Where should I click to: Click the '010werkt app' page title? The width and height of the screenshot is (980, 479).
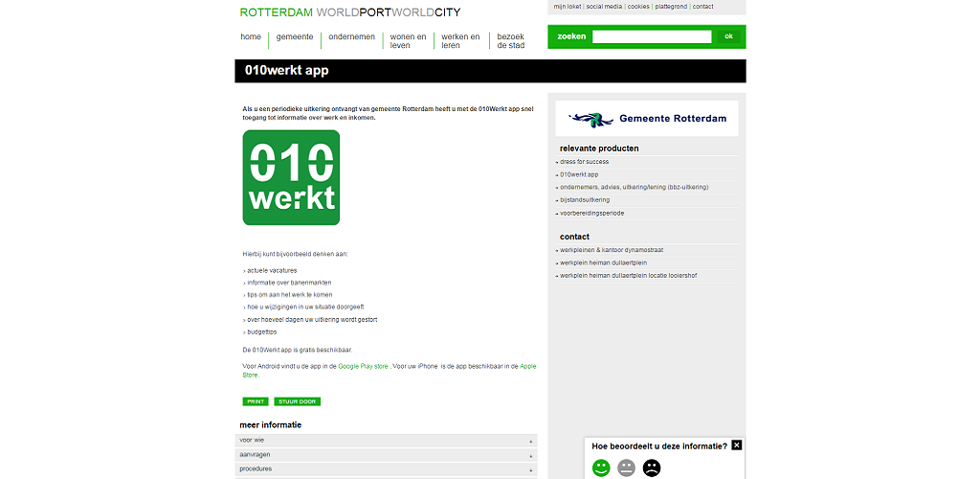(x=286, y=71)
